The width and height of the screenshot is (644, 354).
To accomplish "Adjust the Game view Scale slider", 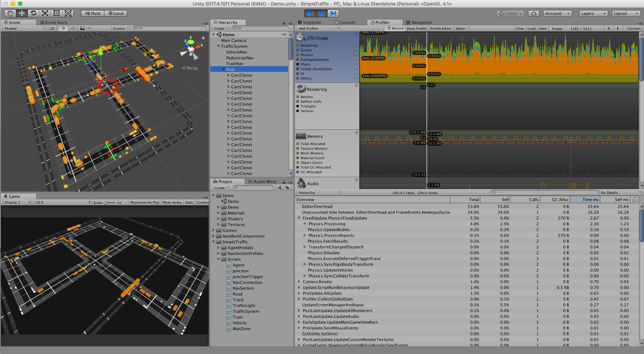I will pos(109,202).
